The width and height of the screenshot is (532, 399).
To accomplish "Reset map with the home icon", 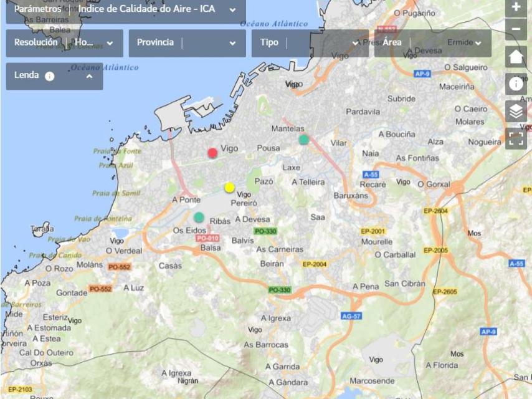I will [x=516, y=57].
